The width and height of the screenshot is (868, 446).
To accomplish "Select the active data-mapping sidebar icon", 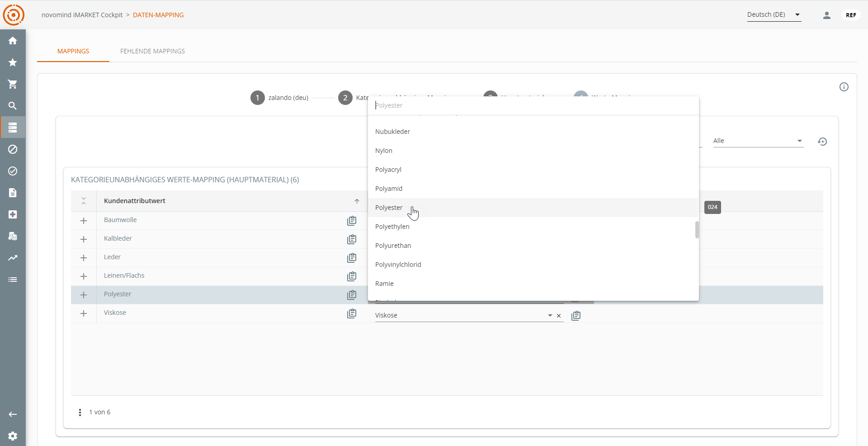I will (13, 128).
